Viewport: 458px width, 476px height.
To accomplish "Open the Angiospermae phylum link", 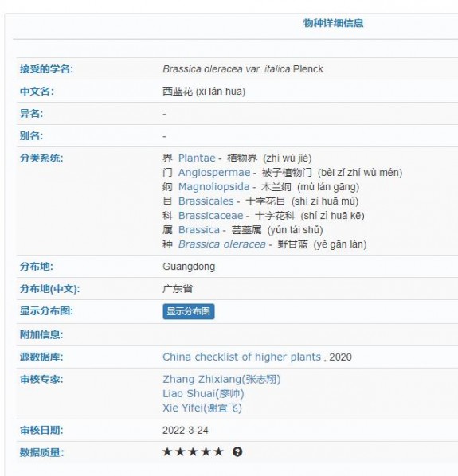I will 214,173.
